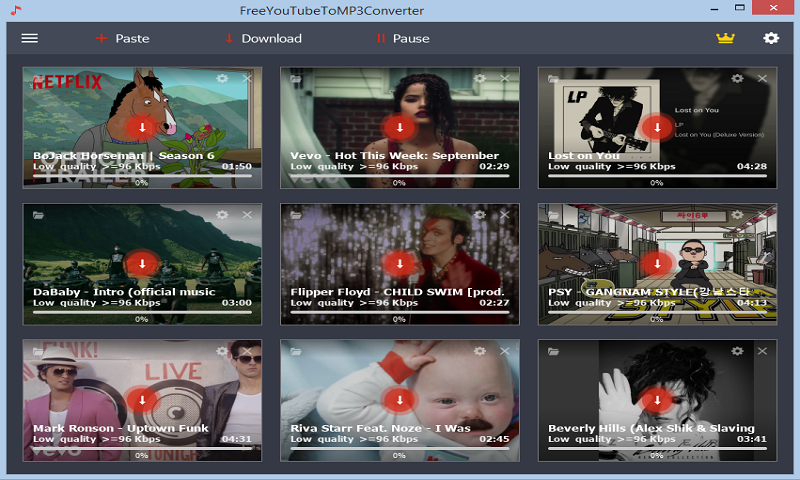This screenshot has height=480, width=800.
Task: Remove the Riva Starr card
Action: point(505,351)
